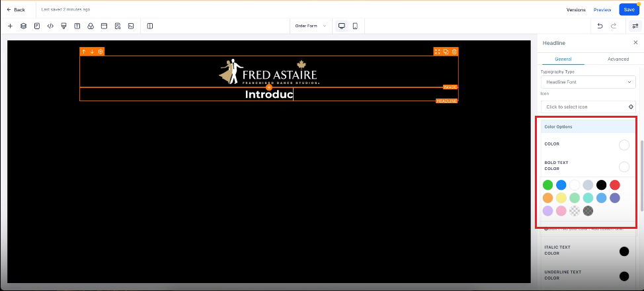Toggle the settings sliders icon top right
The width and height of the screenshot is (644, 291).
click(x=635, y=26)
